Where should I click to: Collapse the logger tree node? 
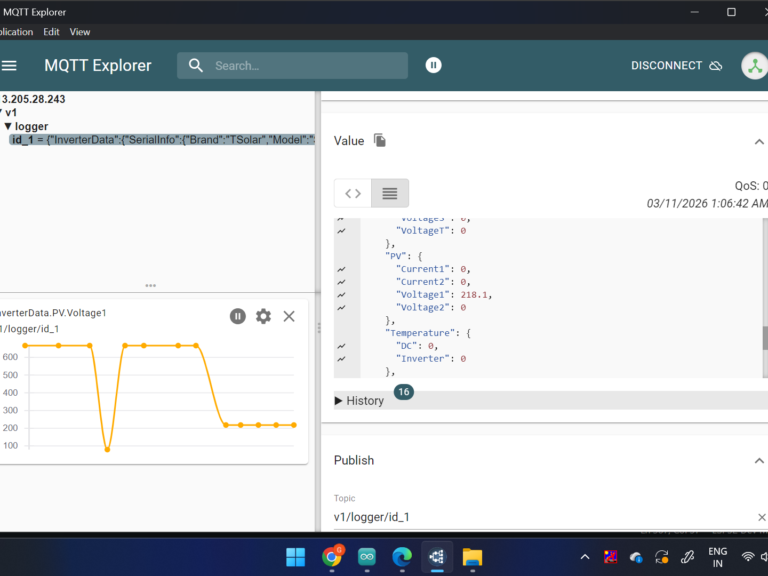7,126
